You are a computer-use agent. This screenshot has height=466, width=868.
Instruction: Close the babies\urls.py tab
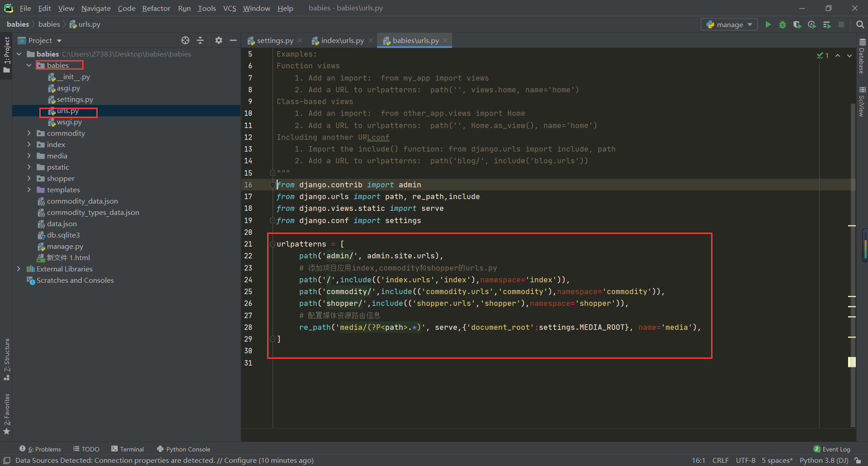point(445,40)
